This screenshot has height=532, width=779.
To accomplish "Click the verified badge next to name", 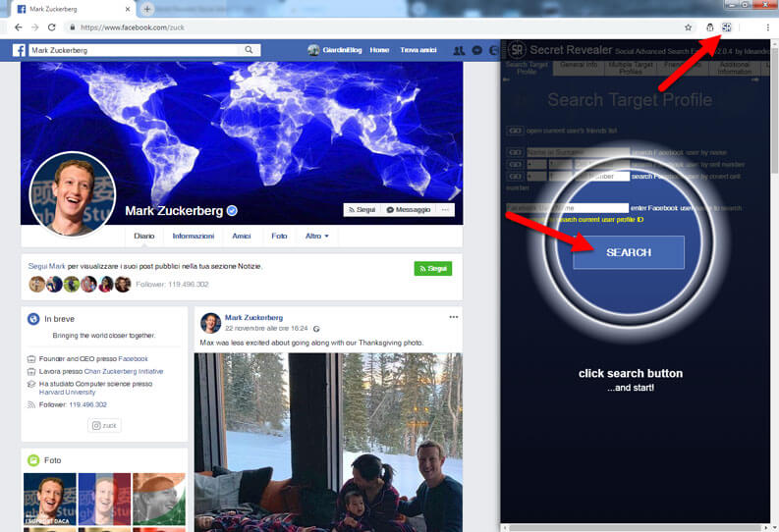I will tap(232, 211).
